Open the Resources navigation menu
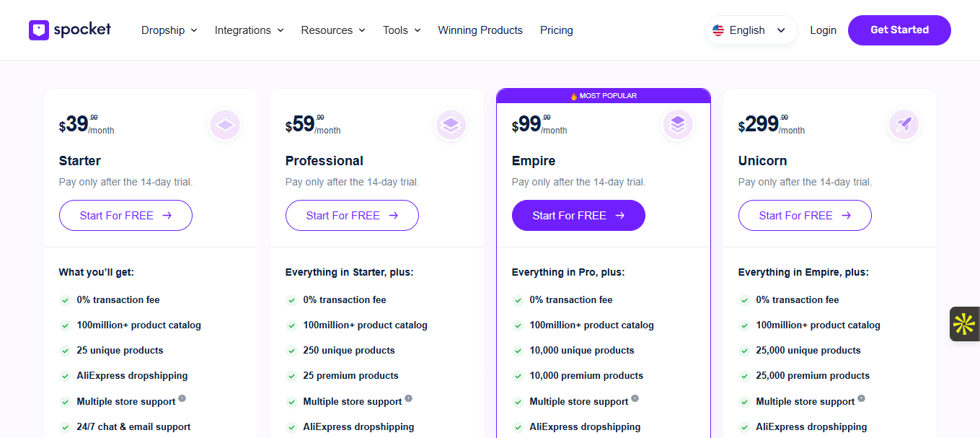 [332, 30]
